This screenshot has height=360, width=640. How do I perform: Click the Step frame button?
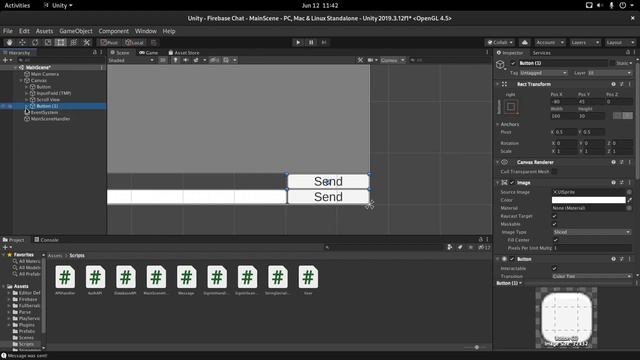(324, 42)
